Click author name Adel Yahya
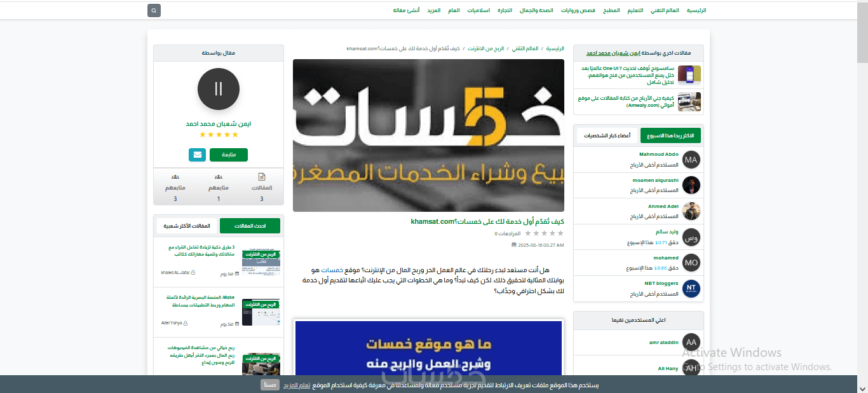 pyautogui.click(x=172, y=323)
